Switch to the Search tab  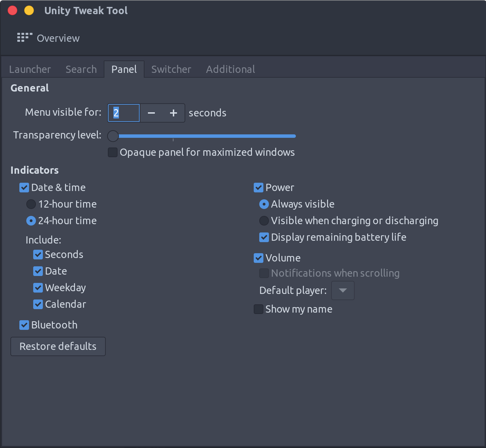click(x=81, y=69)
